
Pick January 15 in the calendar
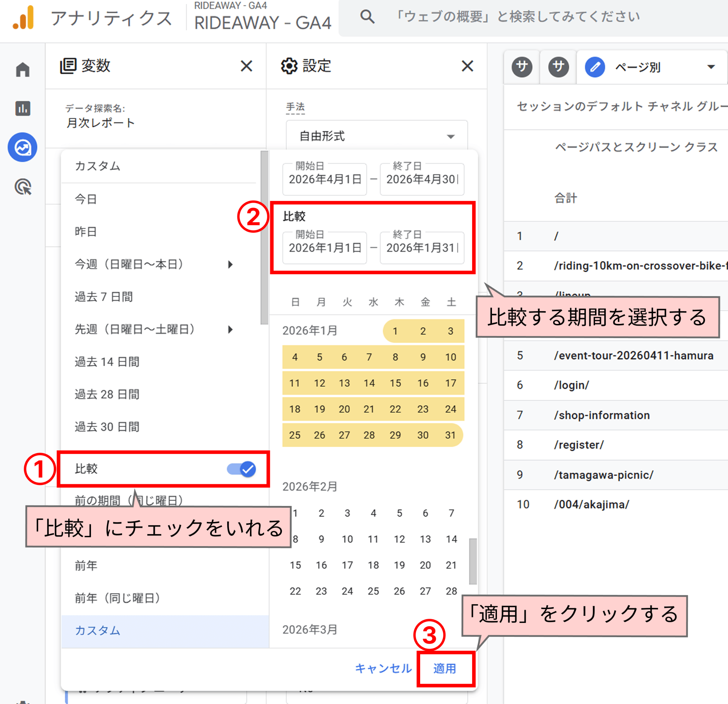click(395, 383)
